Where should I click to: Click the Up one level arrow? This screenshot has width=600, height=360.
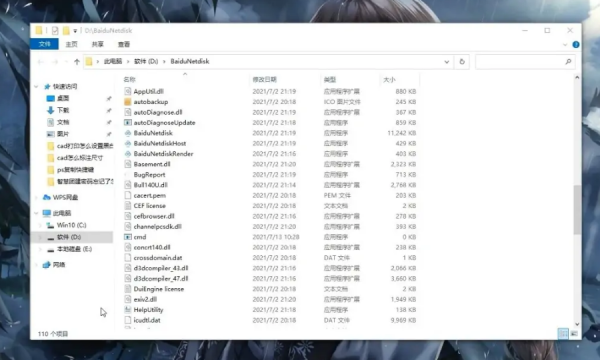pyautogui.click(x=77, y=62)
